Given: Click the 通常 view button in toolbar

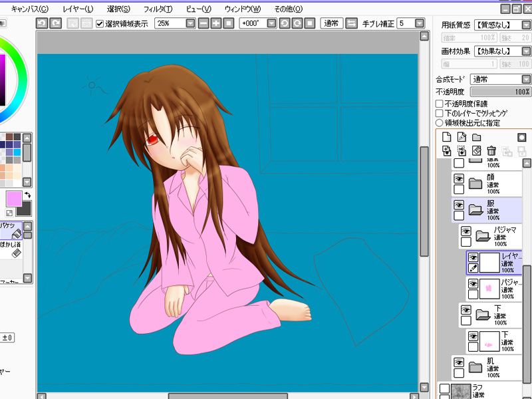Looking at the screenshot, I should click(x=331, y=23).
